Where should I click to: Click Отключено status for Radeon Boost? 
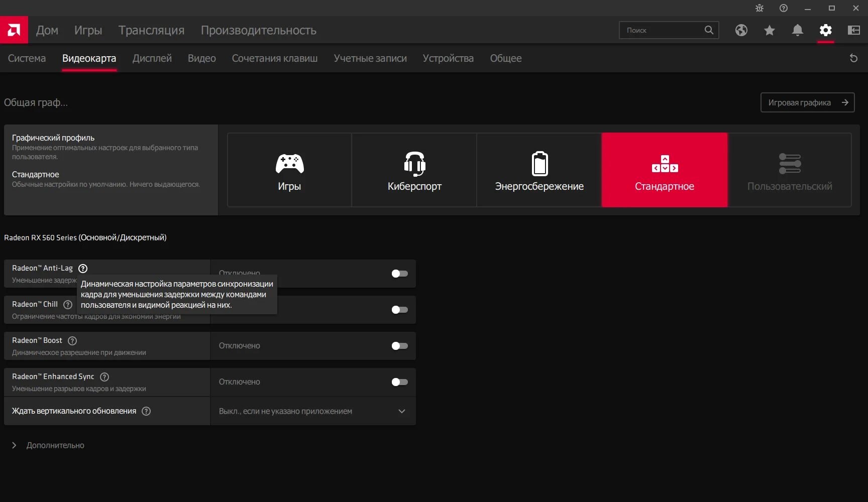(x=240, y=346)
